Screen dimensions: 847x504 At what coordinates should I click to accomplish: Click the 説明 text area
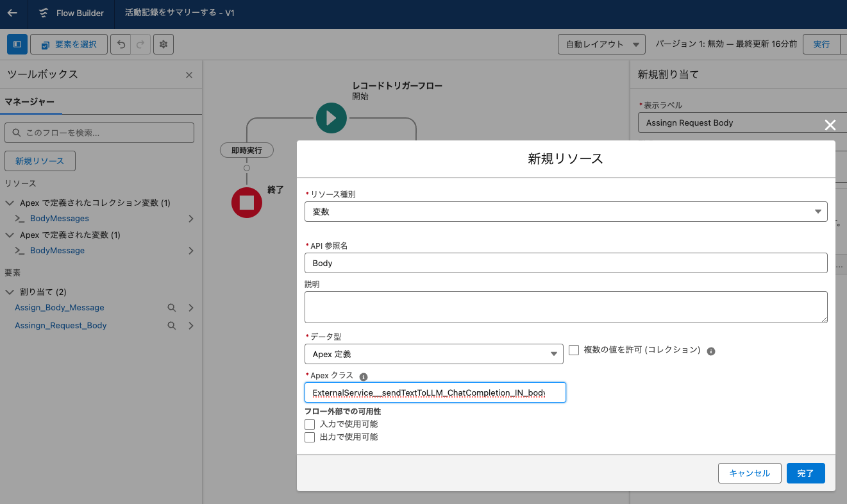point(566,307)
